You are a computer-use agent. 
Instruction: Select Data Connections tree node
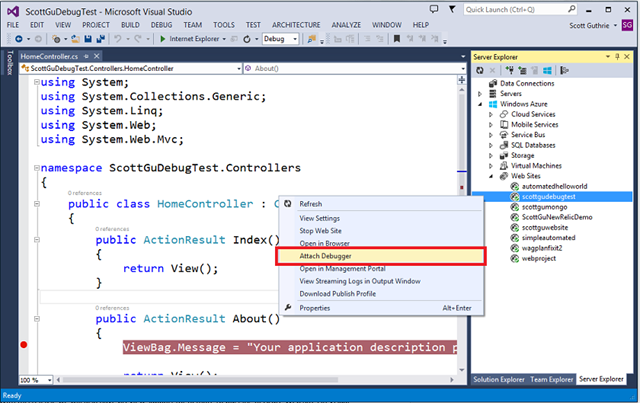click(527, 83)
